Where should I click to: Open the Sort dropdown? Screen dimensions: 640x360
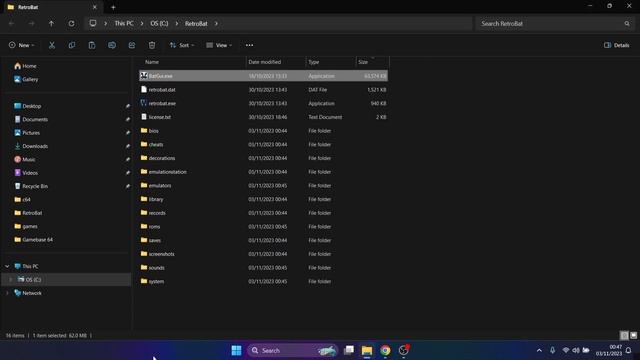(x=182, y=45)
